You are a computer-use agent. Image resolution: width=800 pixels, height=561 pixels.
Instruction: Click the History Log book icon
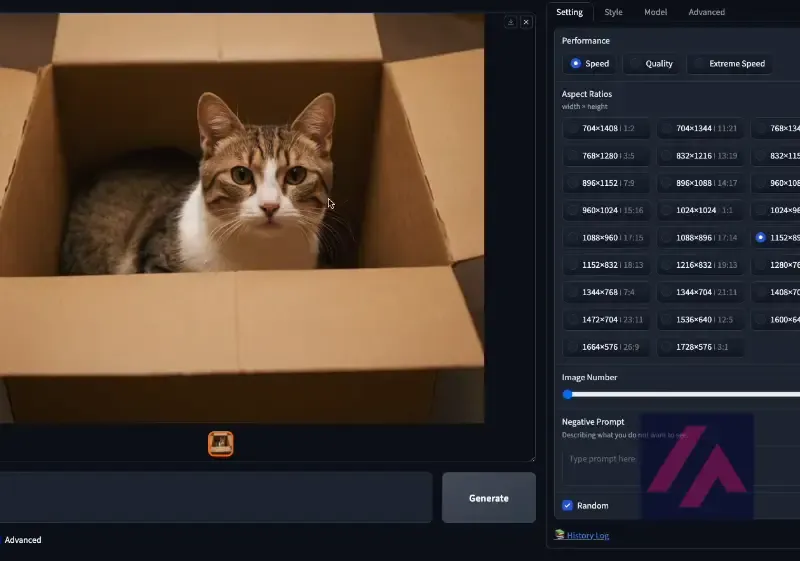coord(560,534)
